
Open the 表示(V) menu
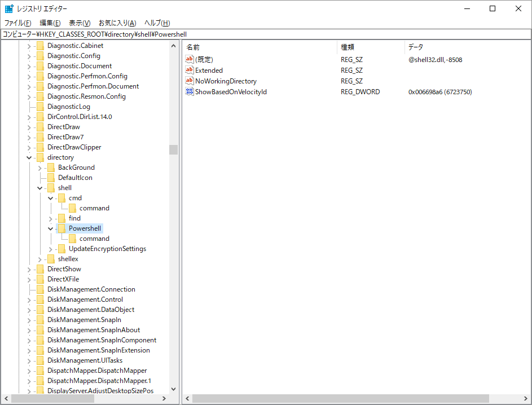click(x=80, y=23)
